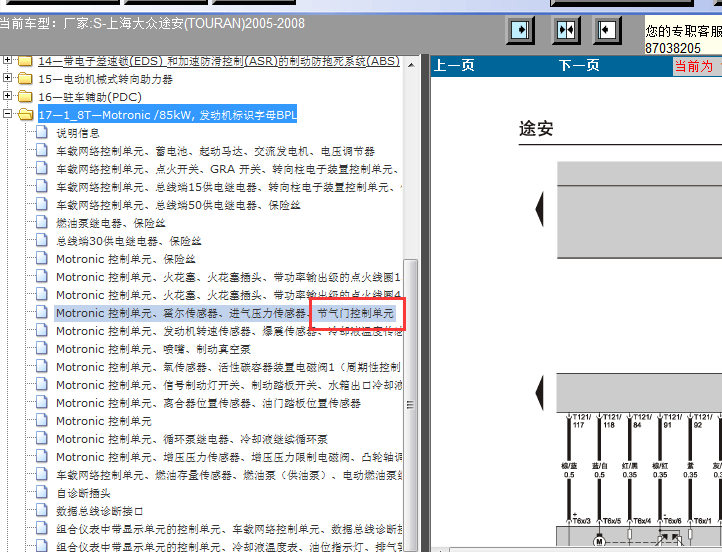Click open folder icon of 17—1_8T Motronic
This screenshot has height=552, width=722.
26,115
